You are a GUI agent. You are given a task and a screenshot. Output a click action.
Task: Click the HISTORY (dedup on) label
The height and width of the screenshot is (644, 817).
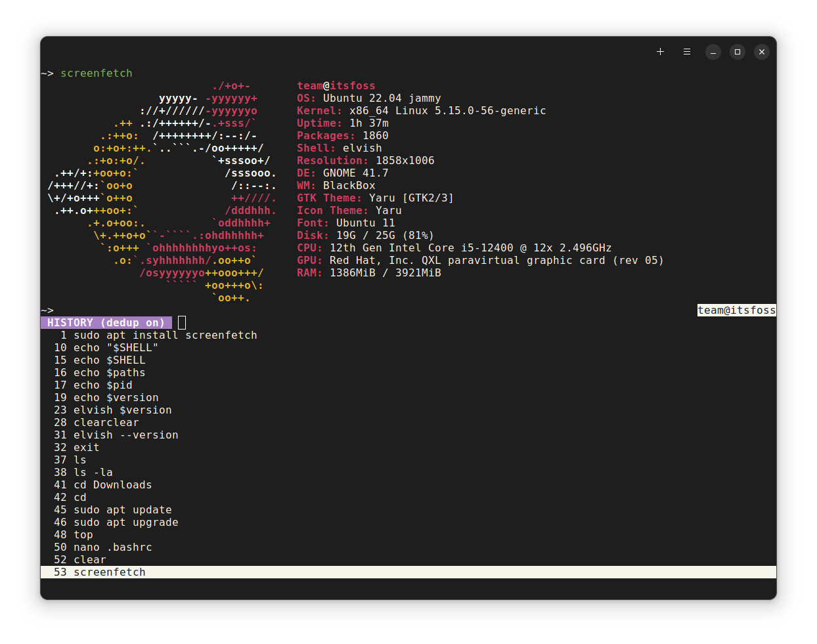[106, 323]
